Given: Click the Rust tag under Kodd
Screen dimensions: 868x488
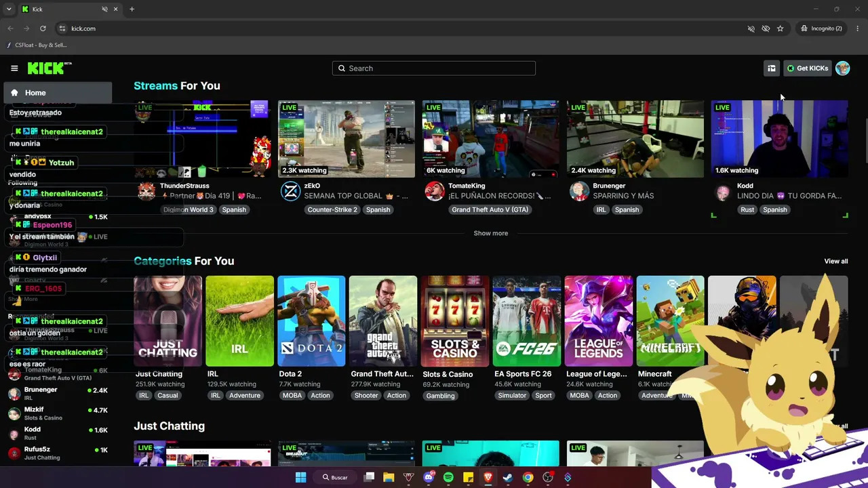Looking at the screenshot, I should [x=747, y=209].
